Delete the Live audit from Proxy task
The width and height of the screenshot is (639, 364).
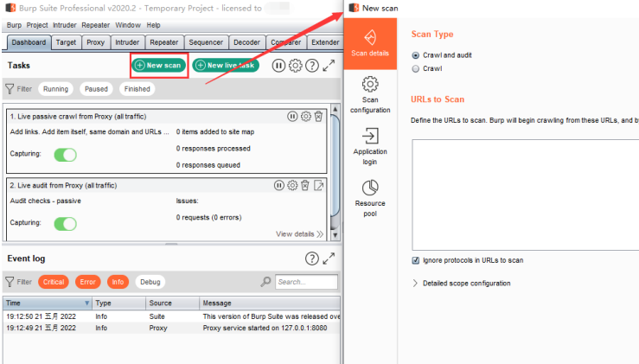click(305, 186)
